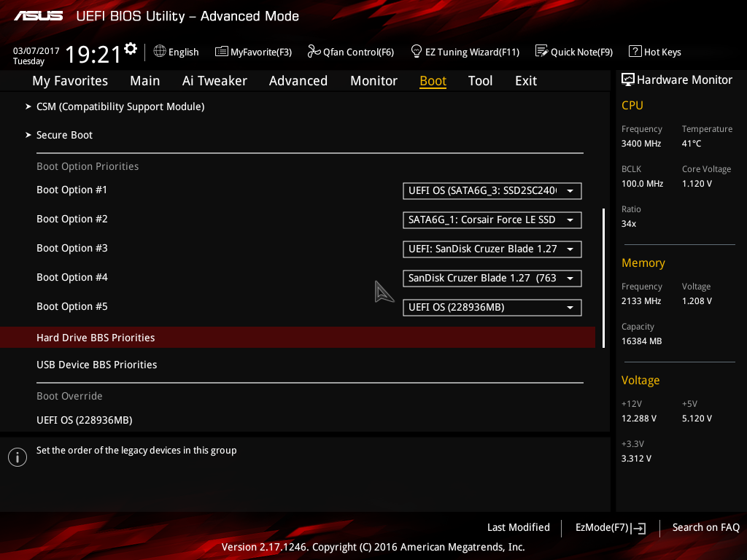Screen dimensions: 747x560
Task: Click the Quick Note notepad icon
Action: click(541, 51)
